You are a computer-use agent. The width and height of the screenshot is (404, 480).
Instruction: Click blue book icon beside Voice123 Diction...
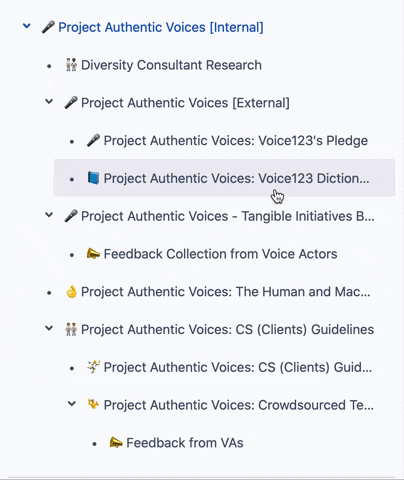(x=93, y=178)
